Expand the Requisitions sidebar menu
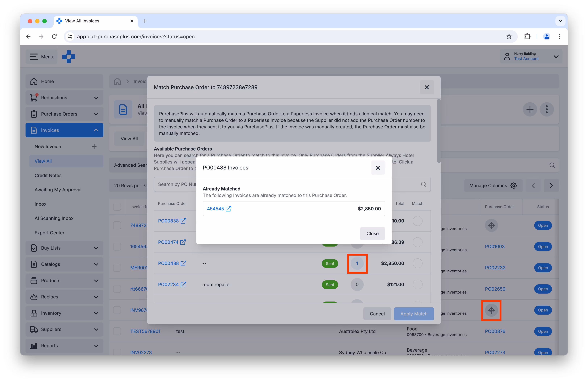The image size is (588, 382). point(96,98)
